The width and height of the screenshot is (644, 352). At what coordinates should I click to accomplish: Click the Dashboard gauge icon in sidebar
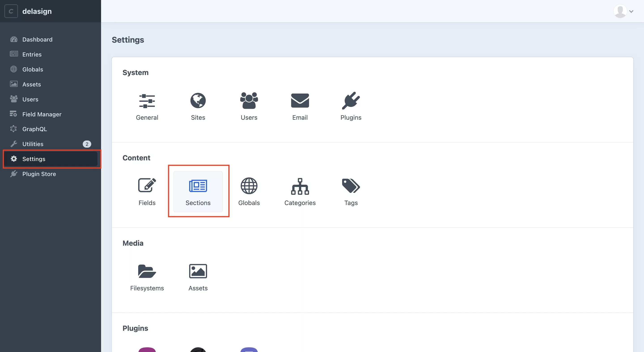[14, 40]
